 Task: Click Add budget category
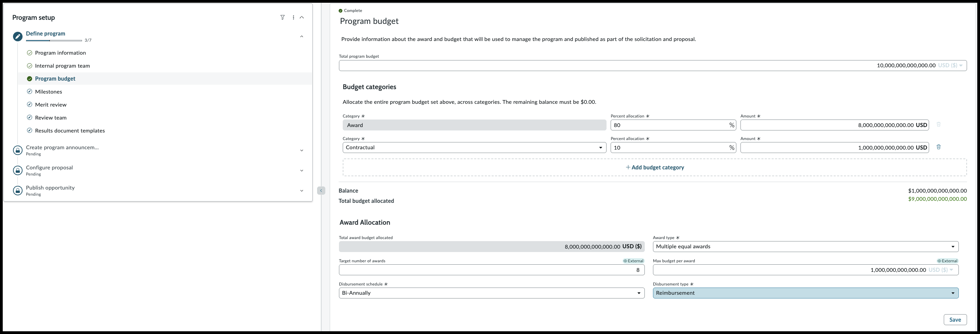[x=655, y=167]
